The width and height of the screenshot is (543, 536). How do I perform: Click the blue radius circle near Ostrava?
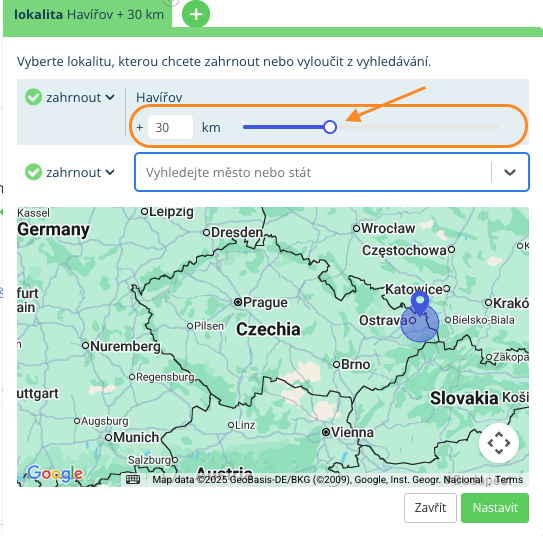(420, 323)
